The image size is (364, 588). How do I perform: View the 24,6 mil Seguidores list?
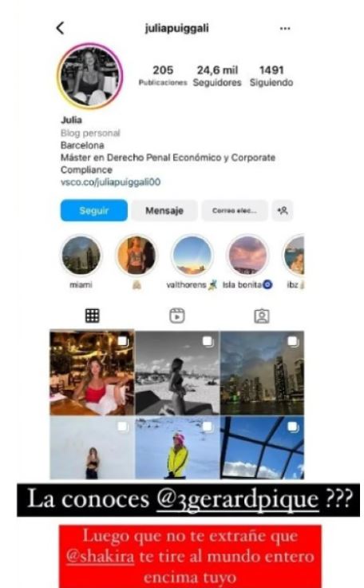tap(217, 76)
